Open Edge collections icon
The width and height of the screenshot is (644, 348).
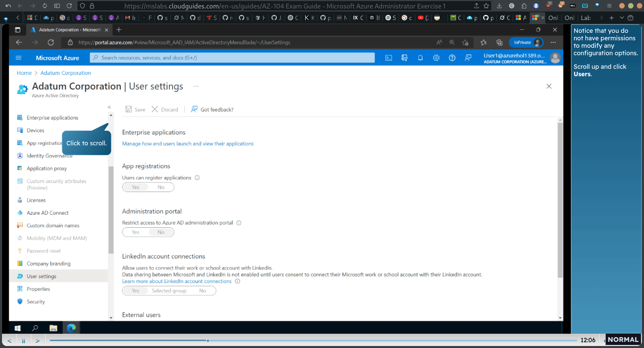tap(499, 42)
